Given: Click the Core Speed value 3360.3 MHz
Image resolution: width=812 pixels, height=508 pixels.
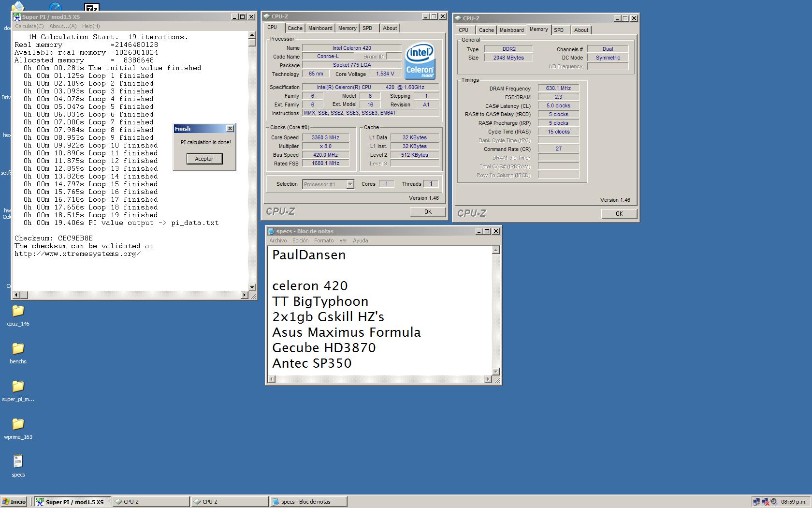Looking at the screenshot, I should point(325,137).
